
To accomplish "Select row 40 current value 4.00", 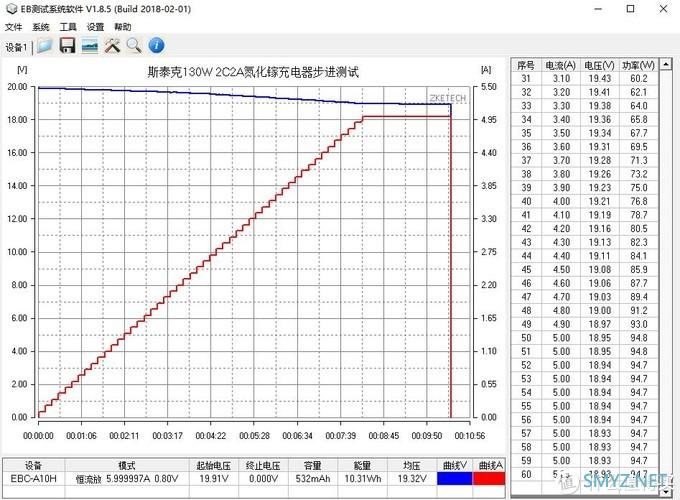I will pos(561,201).
